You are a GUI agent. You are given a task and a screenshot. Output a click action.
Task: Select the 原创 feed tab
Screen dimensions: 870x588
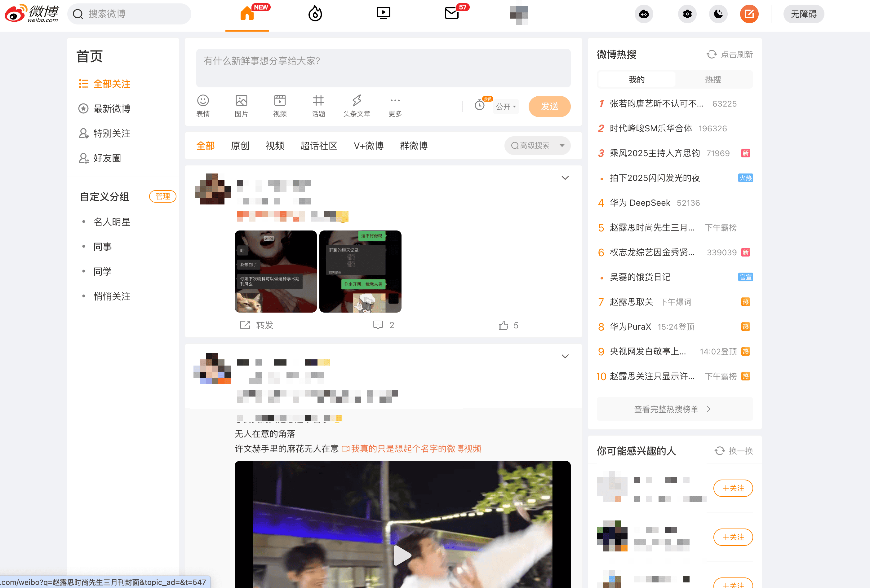(x=240, y=146)
